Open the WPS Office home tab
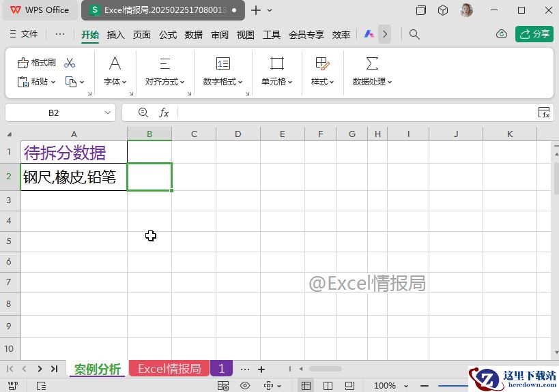This screenshot has height=392, width=559. click(40, 10)
